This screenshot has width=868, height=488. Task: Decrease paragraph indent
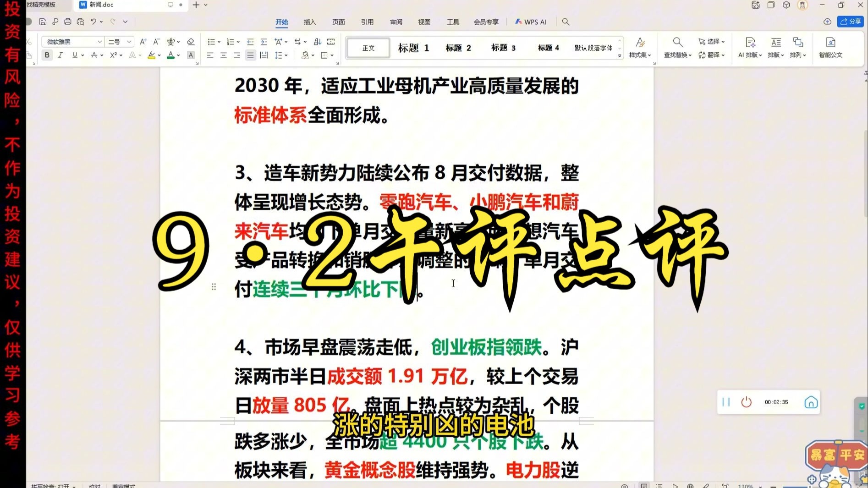tap(250, 42)
